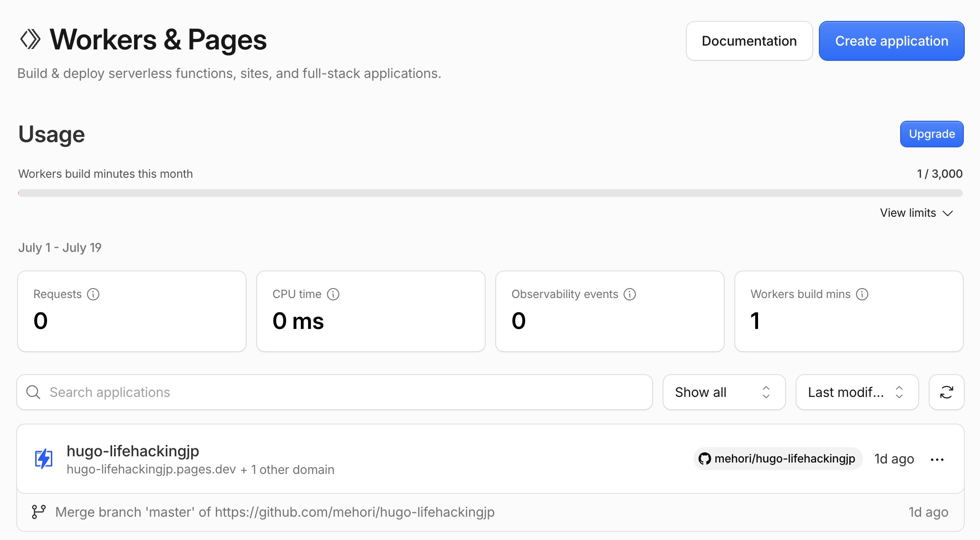The width and height of the screenshot is (980, 540).
Task: Click the refresh applications icon button
Action: 946,392
